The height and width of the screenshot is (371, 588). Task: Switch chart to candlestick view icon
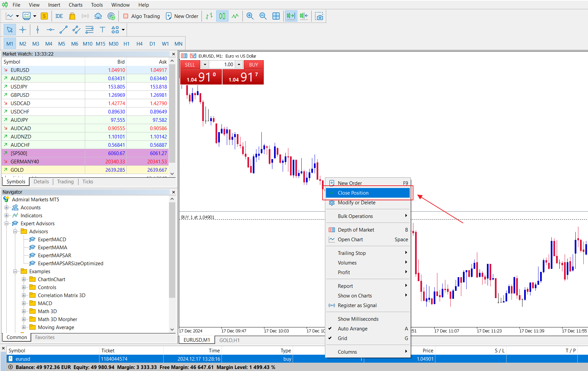(222, 16)
